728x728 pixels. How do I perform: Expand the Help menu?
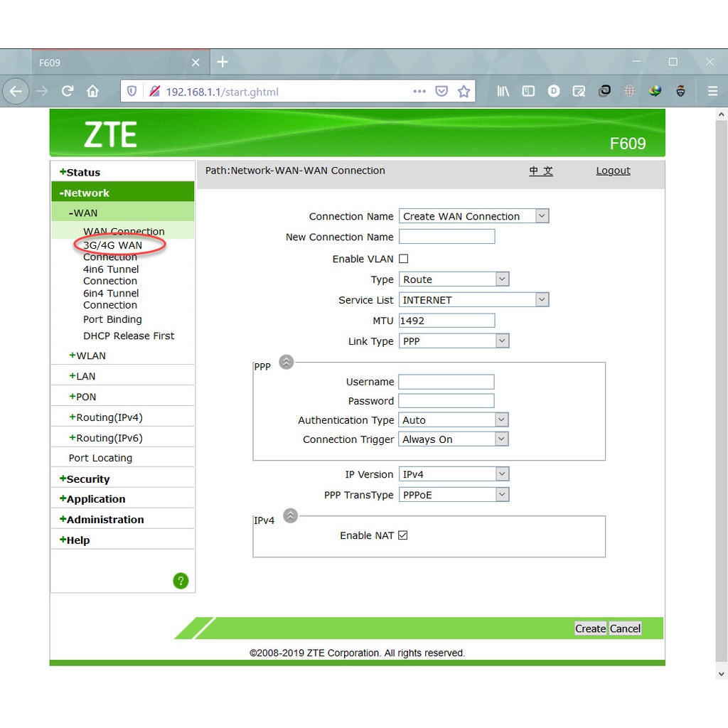point(75,540)
